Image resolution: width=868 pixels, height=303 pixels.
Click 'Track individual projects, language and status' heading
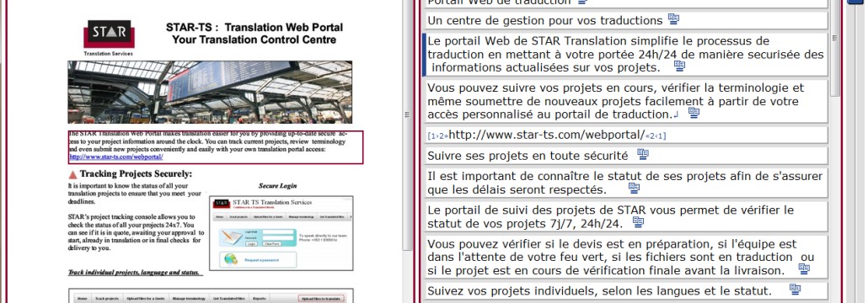coord(135,273)
